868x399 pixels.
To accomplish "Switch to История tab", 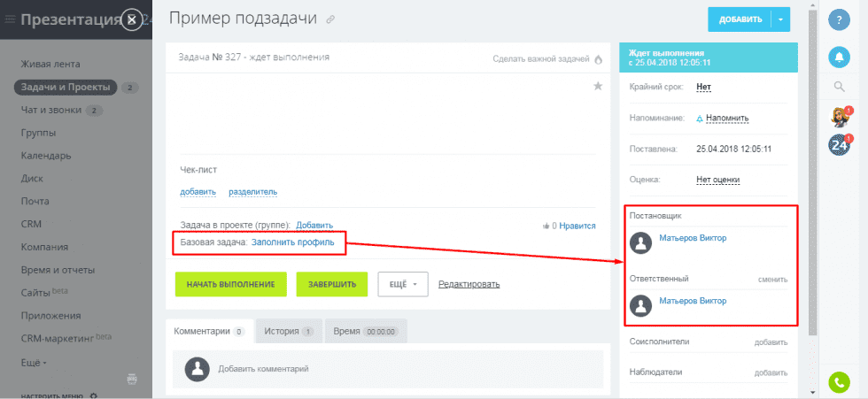I will (289, 331).
